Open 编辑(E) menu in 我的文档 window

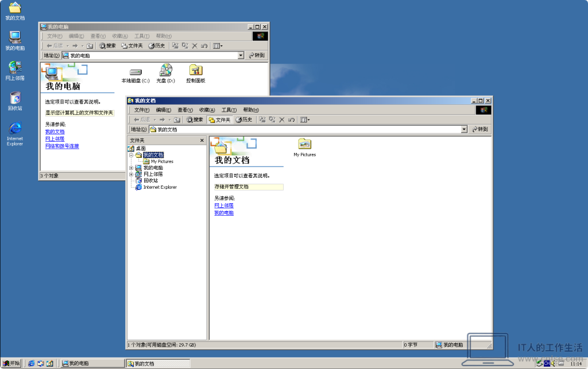(x=164, y=110)
